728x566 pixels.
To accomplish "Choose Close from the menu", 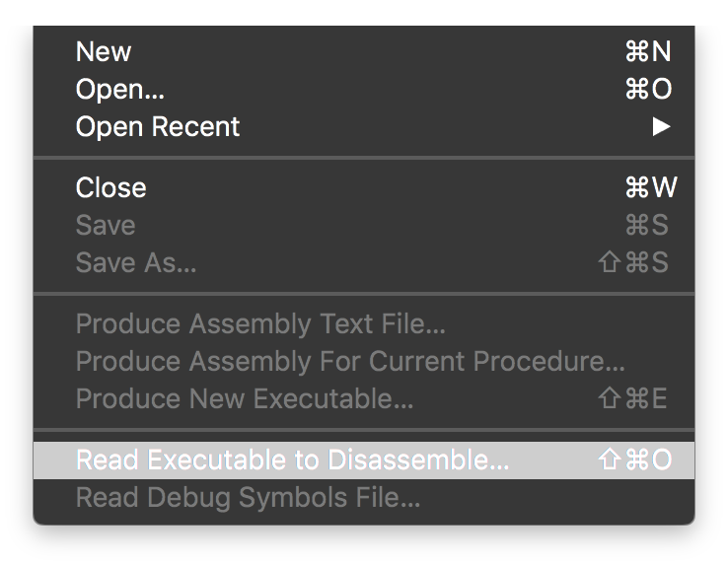I will point(110,188).
